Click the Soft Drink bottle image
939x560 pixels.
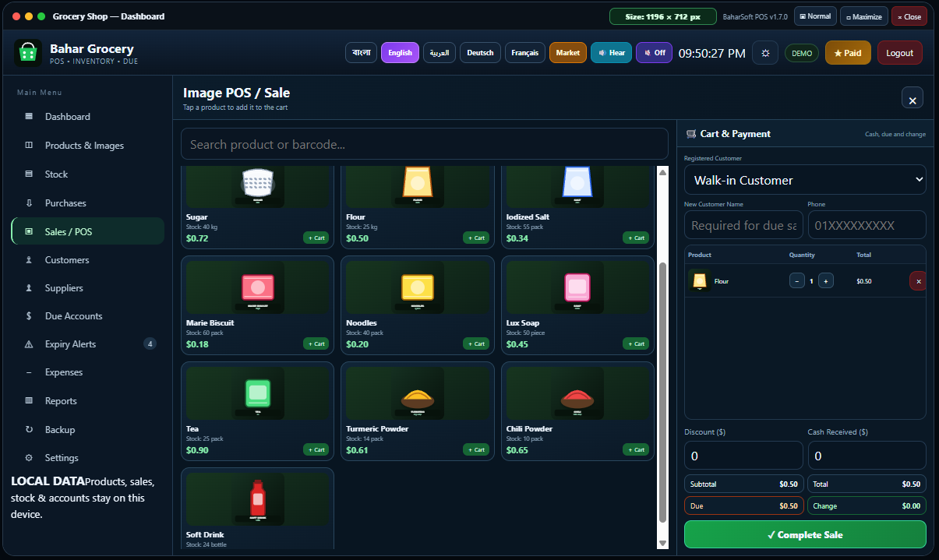[258, 499]
